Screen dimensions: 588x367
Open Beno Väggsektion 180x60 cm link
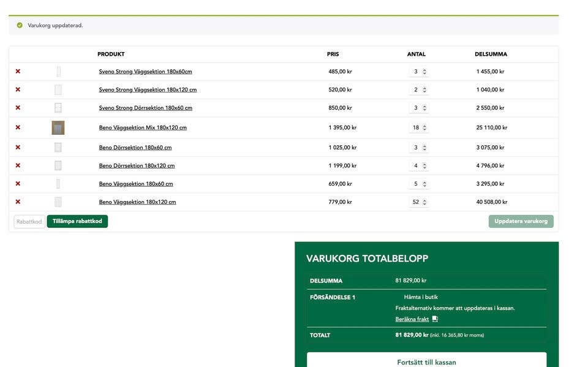click(136, 184)
